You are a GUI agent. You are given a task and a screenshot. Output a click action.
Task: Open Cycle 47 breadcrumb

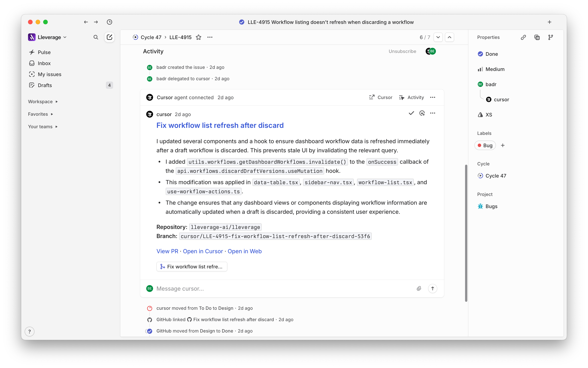(147, 37)
